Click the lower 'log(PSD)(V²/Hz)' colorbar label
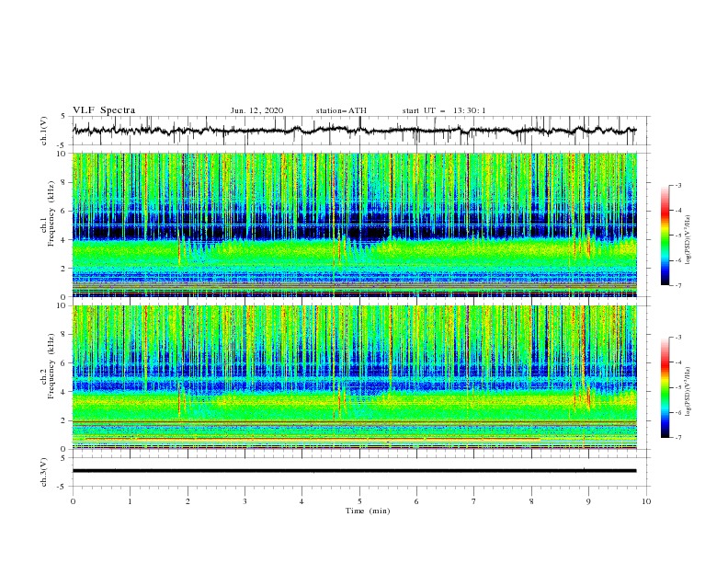728x563 pixels. pos(688,391)
